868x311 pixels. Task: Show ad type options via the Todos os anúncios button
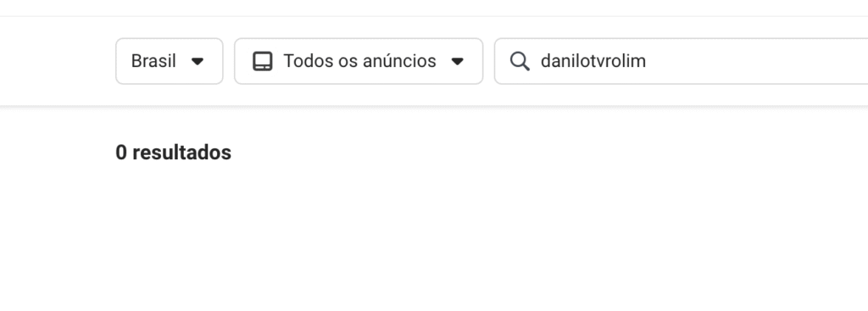(359, 61)
